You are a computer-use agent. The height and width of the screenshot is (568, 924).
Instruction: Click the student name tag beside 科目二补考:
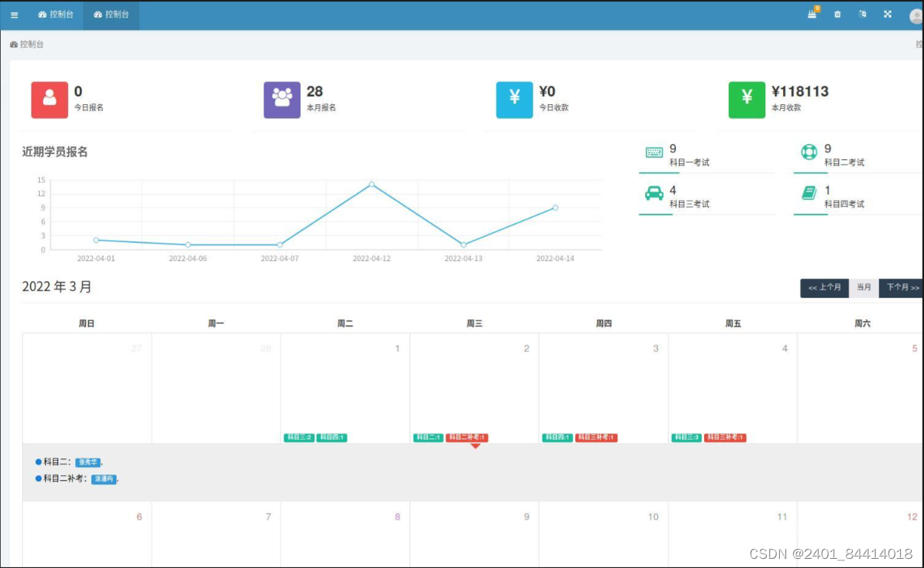[104, 479]
